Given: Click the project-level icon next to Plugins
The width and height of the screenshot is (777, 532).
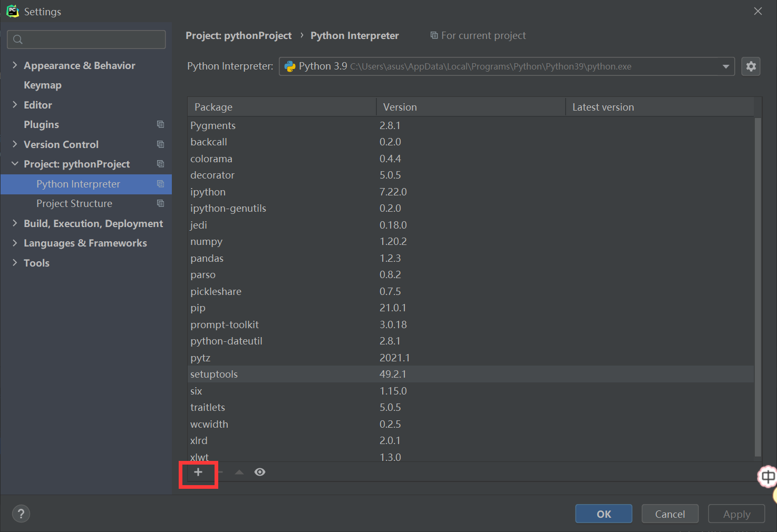Looking at the screenshot, I should coord(161,124).
